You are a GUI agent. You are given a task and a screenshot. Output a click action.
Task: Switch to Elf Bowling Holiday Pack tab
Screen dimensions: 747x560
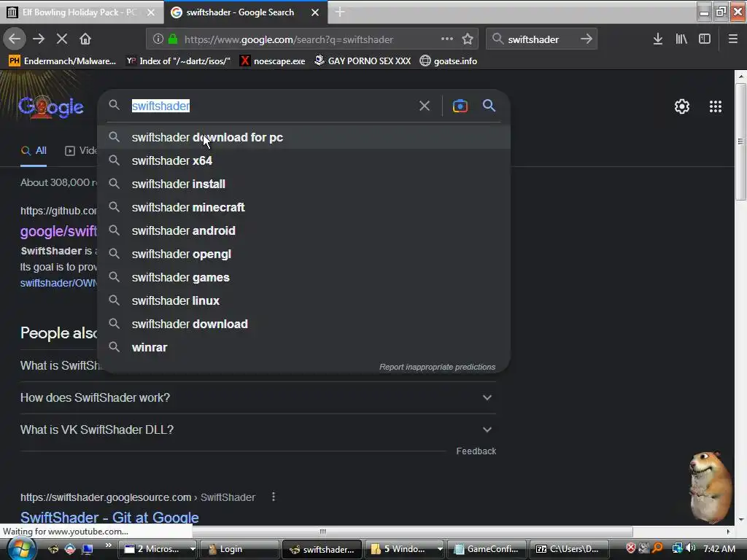(82, 12)
